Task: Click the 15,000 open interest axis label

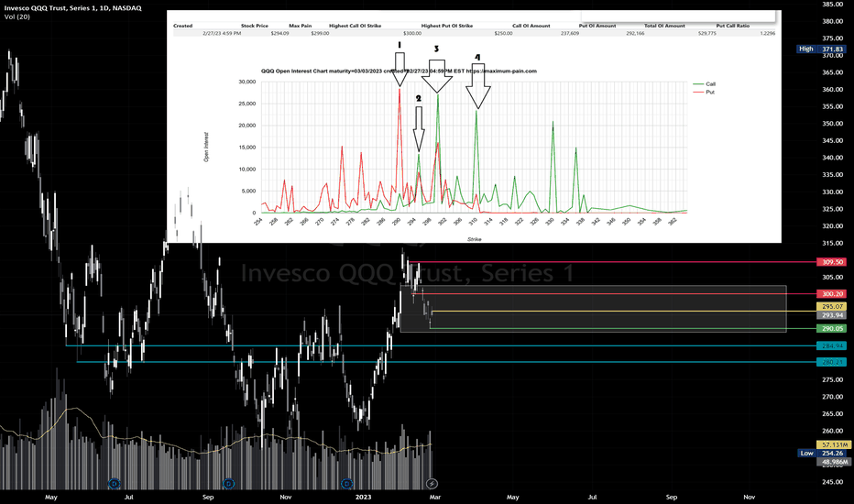Action: (x=247, y=148)
